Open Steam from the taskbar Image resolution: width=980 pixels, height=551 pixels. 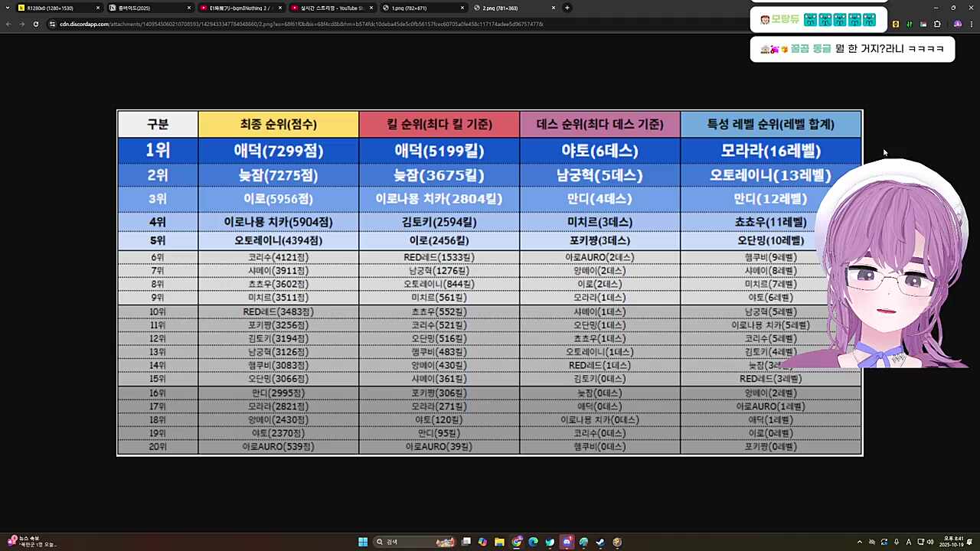click(600, 542)
